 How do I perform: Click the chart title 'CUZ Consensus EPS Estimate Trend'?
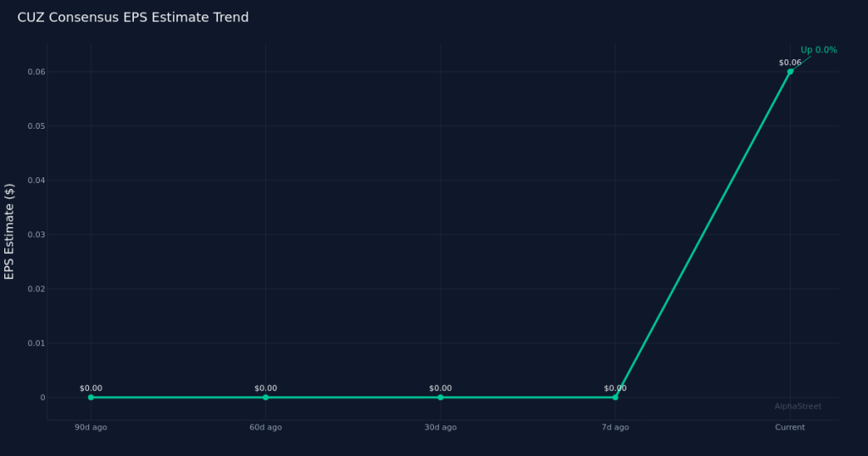(133, 17)
